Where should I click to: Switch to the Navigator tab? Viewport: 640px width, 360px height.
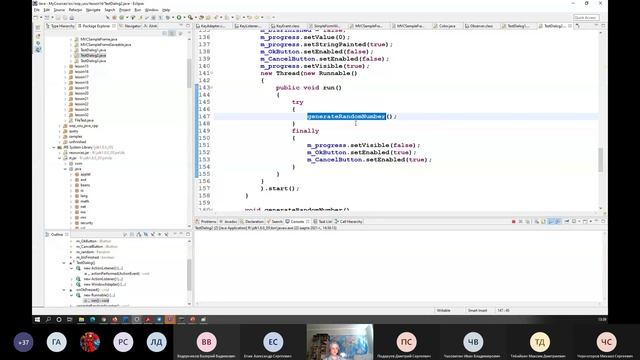pyautogui.click(x=130, y=26)
